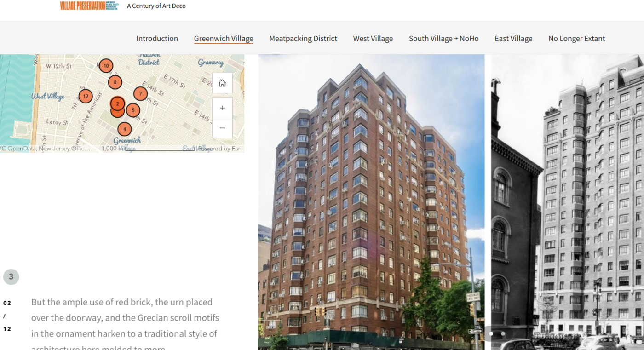Image resolution: width=644 pixels, height=350 pixels.
Task: Switch to Meatpacking District tab
Action: pos(303,39)
